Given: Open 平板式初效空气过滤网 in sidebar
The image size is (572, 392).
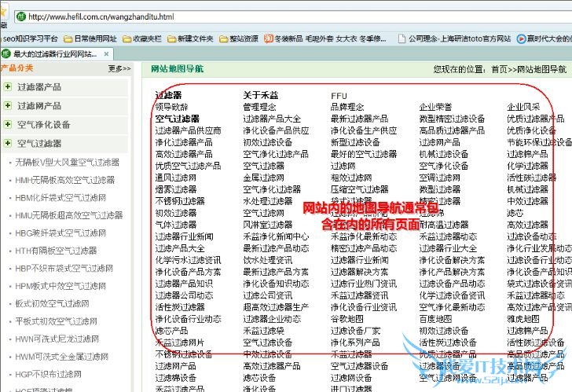Looking at the screenshot, I should pyautogui.click(x=57, y=321).
